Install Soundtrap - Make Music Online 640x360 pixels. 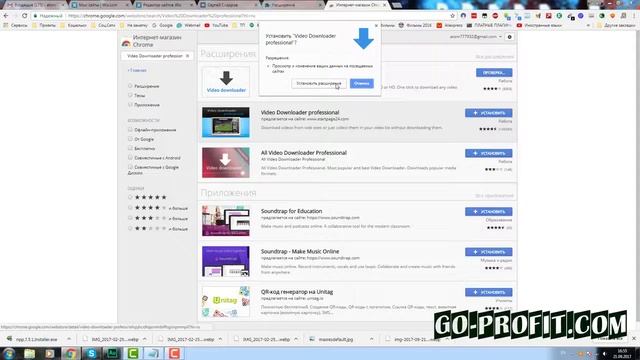click(x=489, y=252)
